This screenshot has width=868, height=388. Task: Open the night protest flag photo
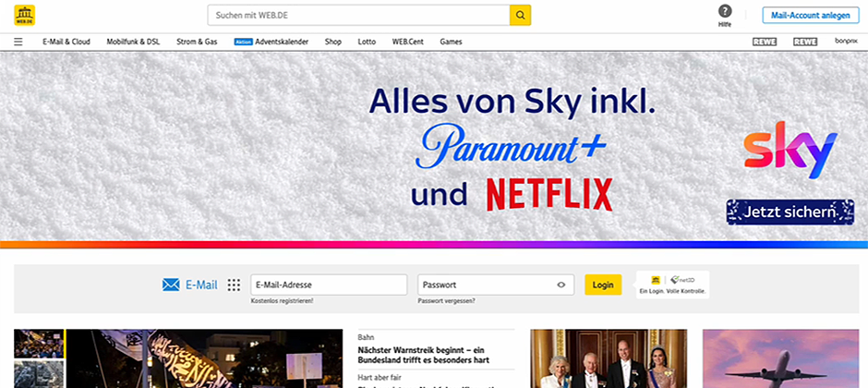point(205,358)
